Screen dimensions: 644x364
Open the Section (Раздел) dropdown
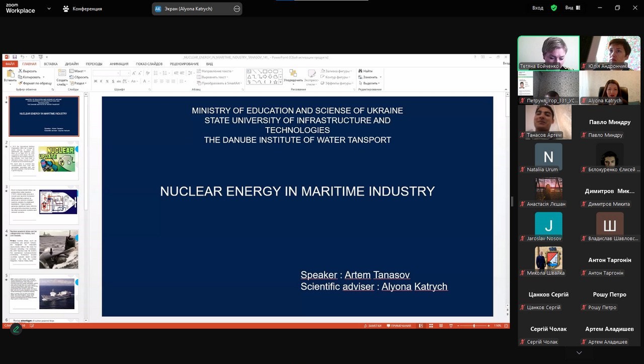[x=78, y=83]
